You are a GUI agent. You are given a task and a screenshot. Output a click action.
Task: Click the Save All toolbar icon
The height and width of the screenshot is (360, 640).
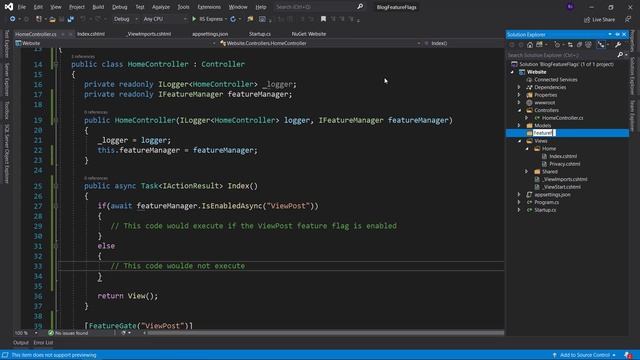point(71,19)
